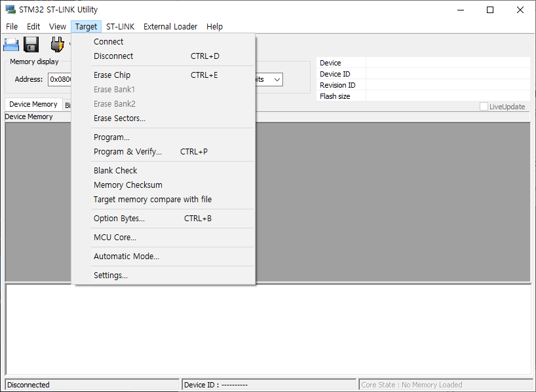Click the Flash size value cell

point(448,96)
